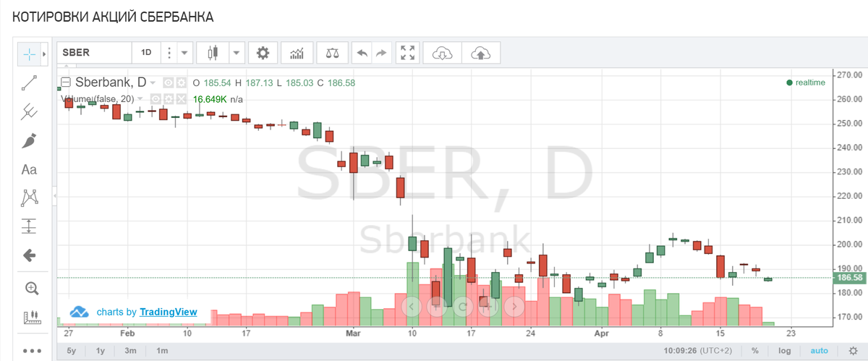Expand the cursor tool options arrow
This screenshot has height=361, width=868.
coord(45,54)
